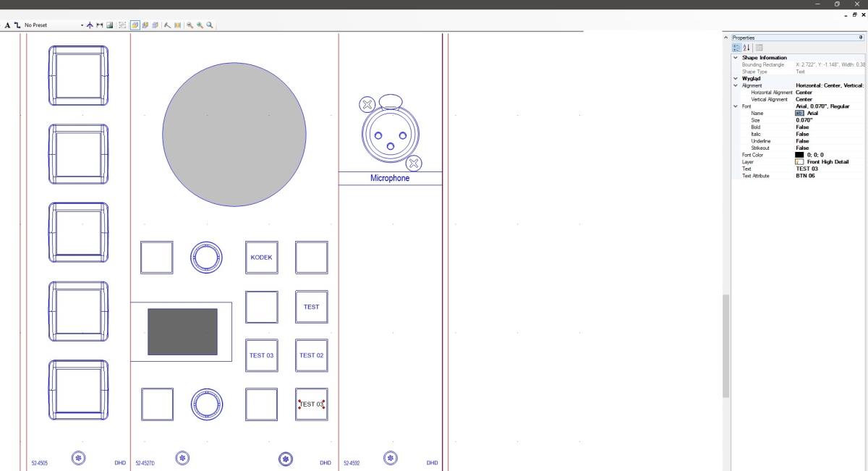The width and height of the screenshot is (868, 471).
Task: Click the dimension measurement icon in toolbar
Action: (100, 25)
